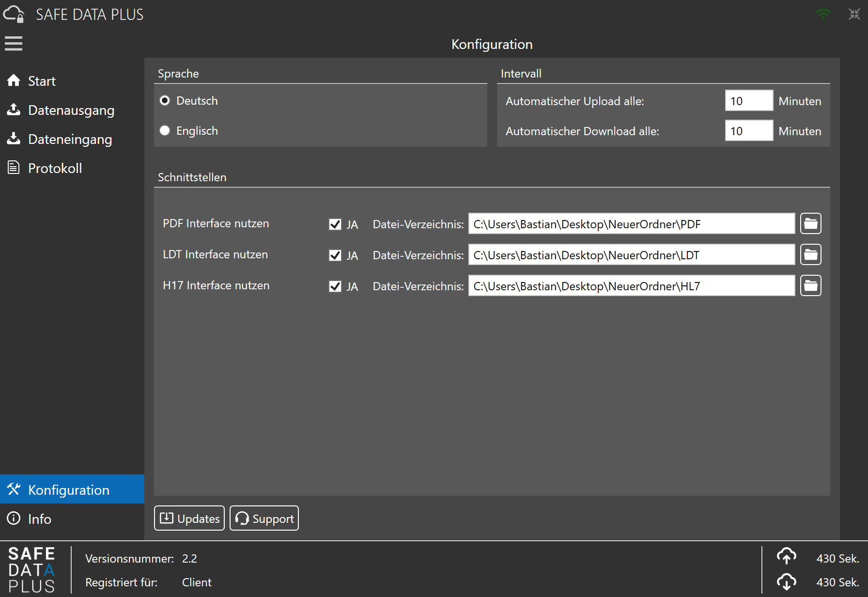
Task: Click the Registriert für Client value
Action: (197, 582)
